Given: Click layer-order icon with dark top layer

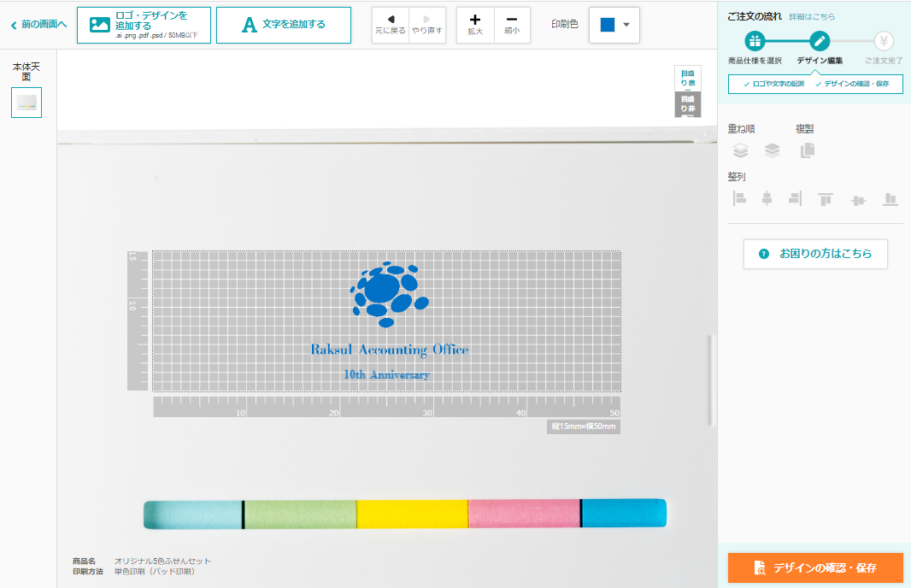Looking at the screenshot, I should pyautogui.click(x=773, y=151).
